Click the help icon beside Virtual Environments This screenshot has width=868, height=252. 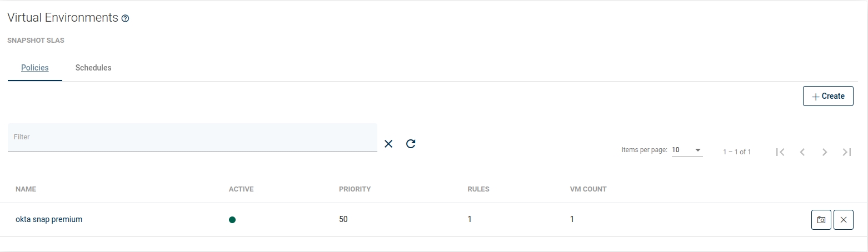(125, 18)
